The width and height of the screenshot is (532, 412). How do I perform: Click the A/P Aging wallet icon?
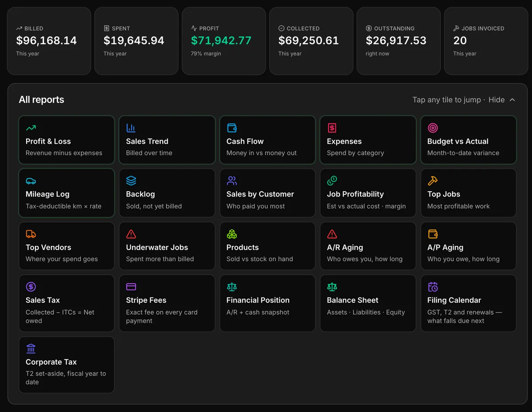(433, 234)
